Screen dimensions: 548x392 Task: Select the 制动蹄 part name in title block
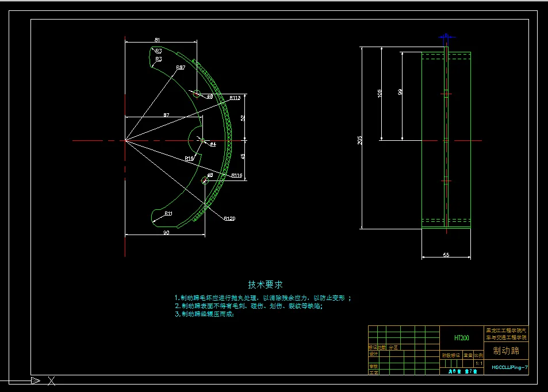coord(506,351)
